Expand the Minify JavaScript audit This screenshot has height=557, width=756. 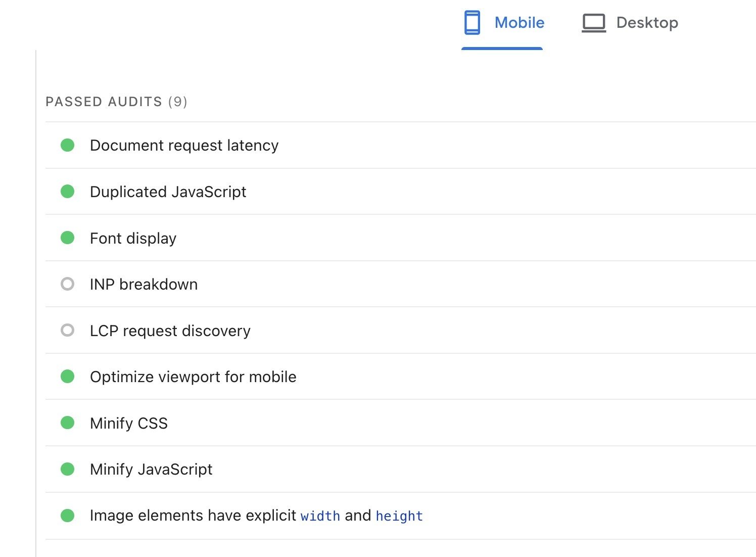(400, 469)
